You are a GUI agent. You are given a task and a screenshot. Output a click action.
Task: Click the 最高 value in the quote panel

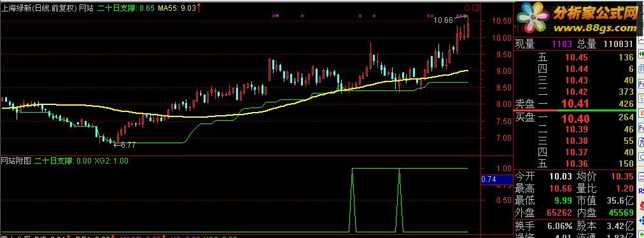[560, 188]
